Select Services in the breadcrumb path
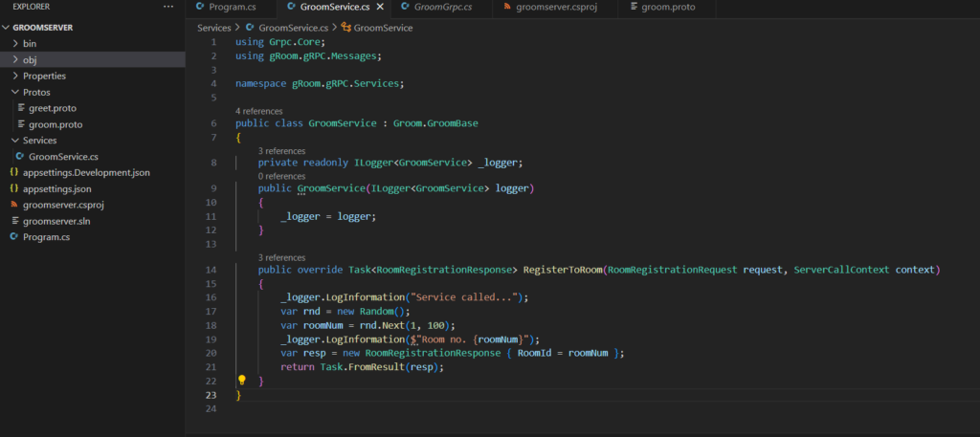 (214, 28)
